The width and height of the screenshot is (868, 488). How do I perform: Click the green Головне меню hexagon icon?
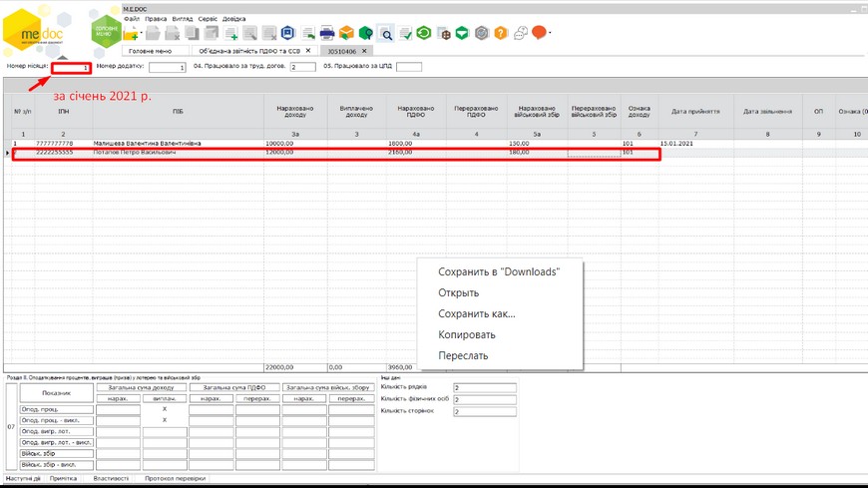click(x=106, y=31)
